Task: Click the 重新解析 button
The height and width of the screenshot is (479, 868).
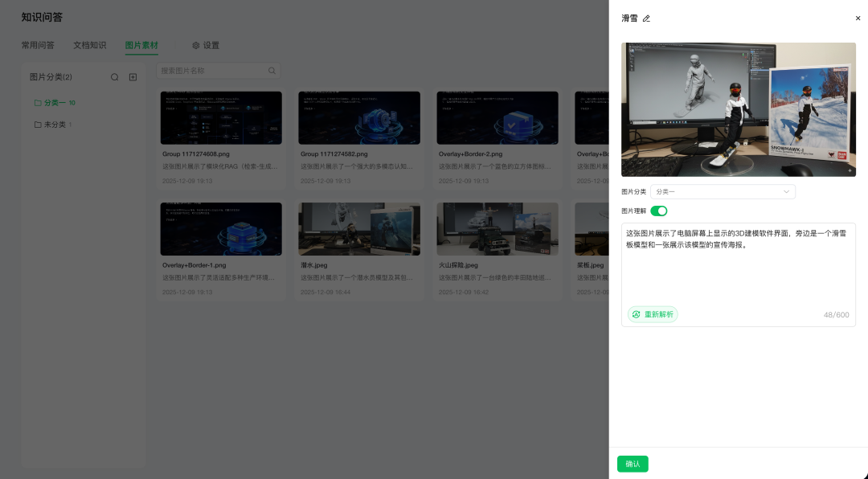Action: (653, 314)
